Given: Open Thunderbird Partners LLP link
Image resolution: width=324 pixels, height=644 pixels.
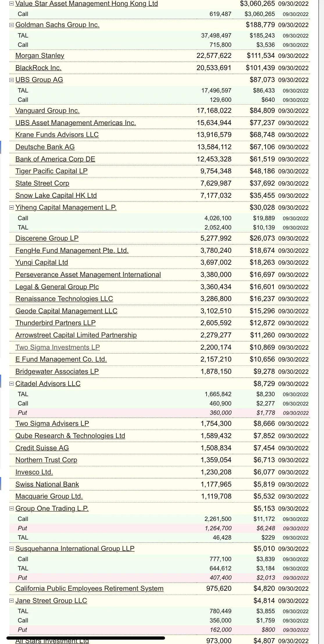Looking at the screenshot, I should pyautogui.click(x=56, y=323).
